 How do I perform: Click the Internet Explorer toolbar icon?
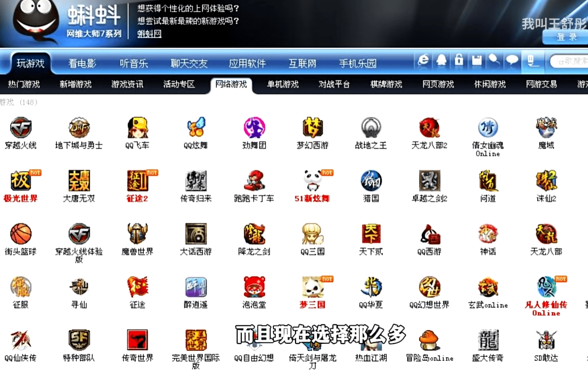[x=423, y=60]
